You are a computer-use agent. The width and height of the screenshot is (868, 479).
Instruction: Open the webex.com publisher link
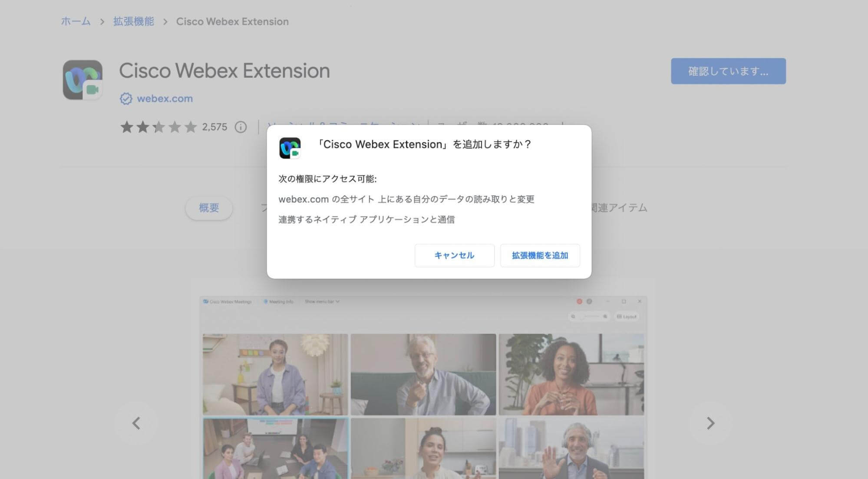(x=165, y=99)
